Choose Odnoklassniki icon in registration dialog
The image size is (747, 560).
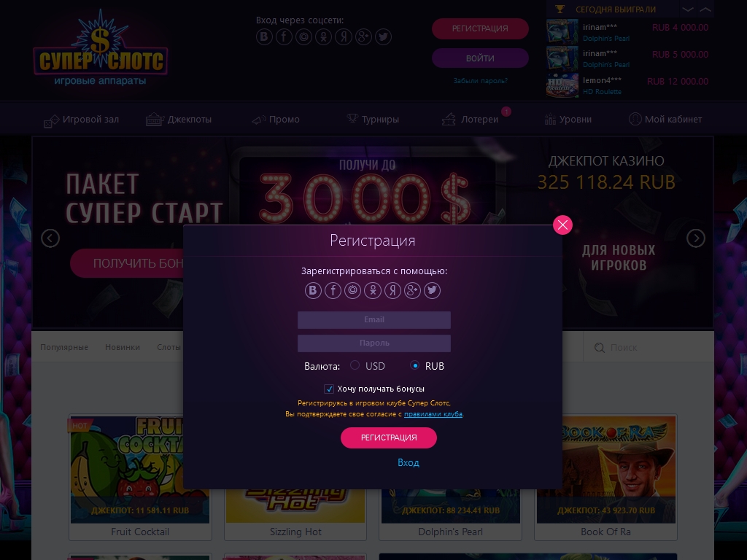[x=373, y=290]
